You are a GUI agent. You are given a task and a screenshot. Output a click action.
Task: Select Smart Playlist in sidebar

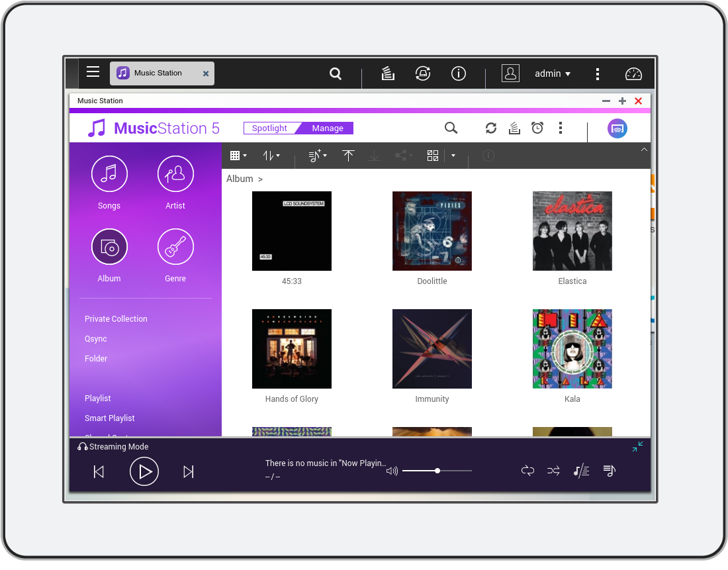click(x=110, y=418)
